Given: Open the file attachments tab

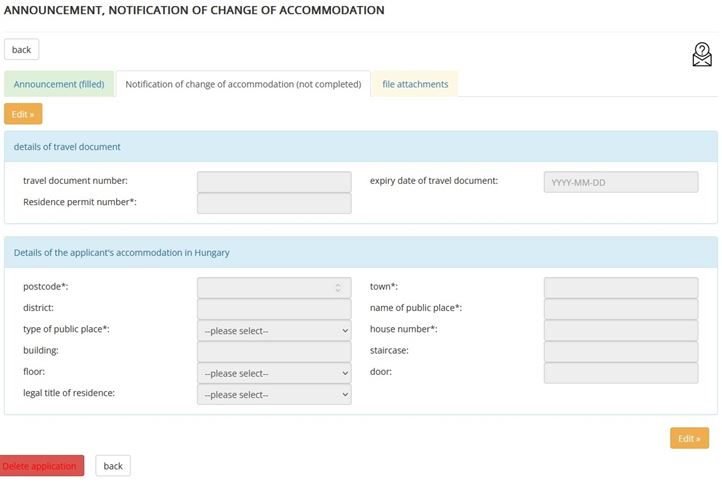Looking at the screenshot, I should 415,84.
